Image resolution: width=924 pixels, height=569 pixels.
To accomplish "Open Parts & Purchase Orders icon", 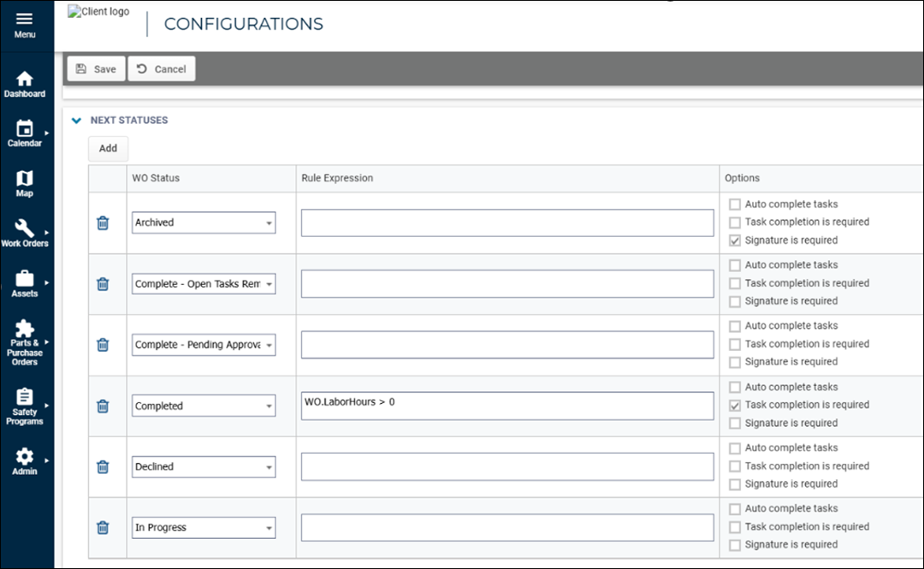I will 25,329.
